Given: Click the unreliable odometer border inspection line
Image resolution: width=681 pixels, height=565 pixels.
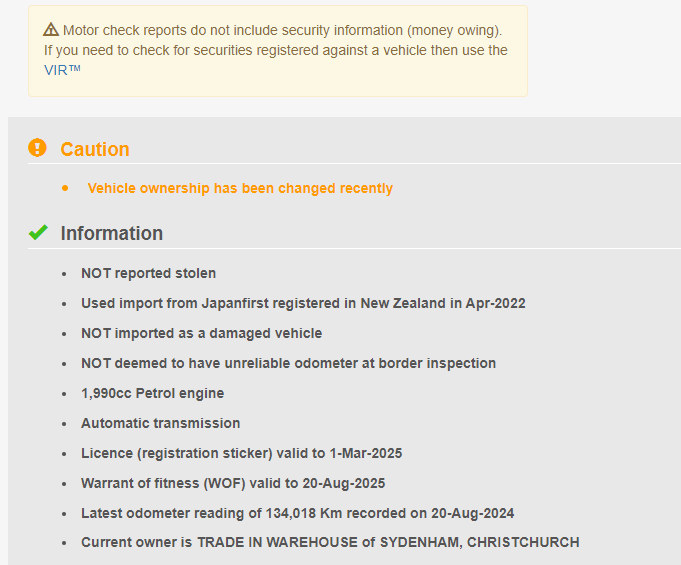Looking at the screenshot, I should [288, 363].
